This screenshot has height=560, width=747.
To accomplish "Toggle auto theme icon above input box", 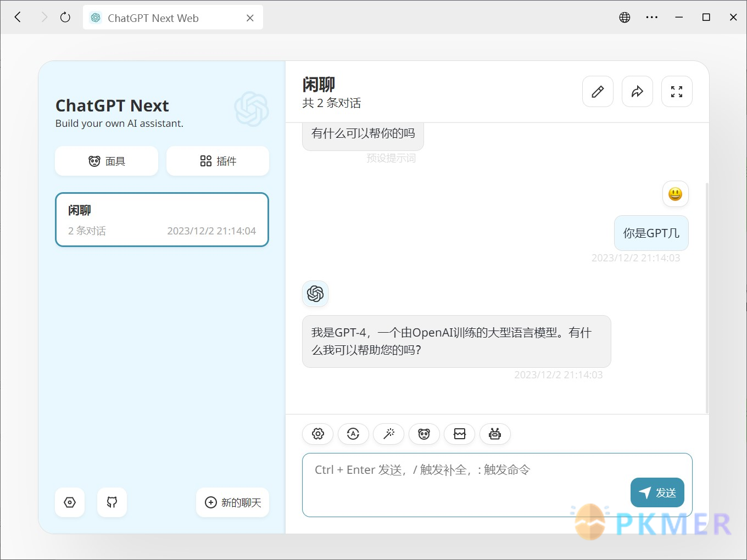I will (x=353, y=434).
